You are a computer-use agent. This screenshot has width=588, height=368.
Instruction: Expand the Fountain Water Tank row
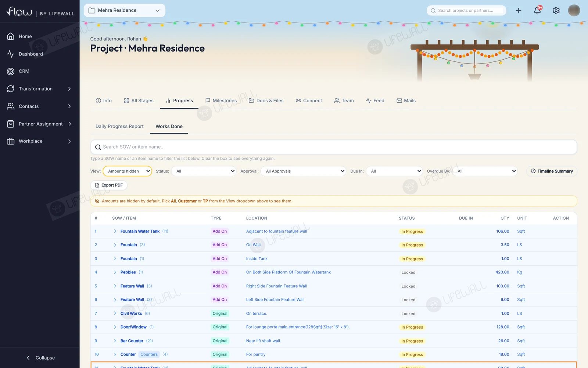(115, 231)
